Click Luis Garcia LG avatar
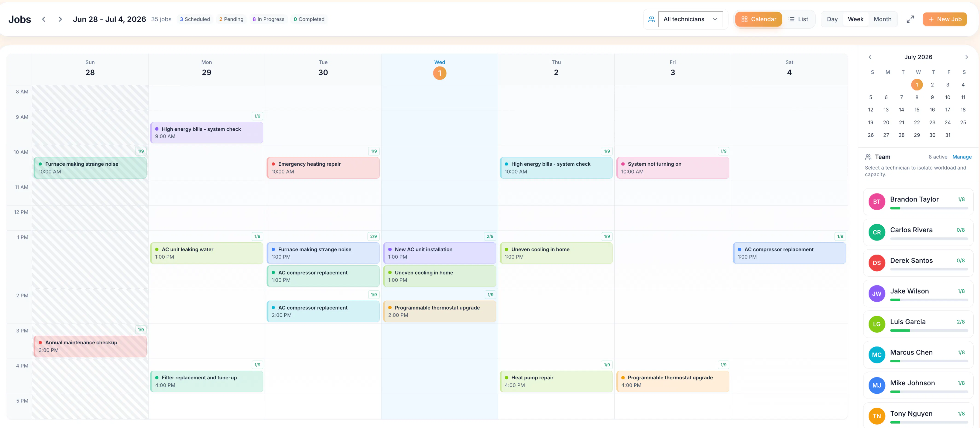 pyautogui.click(x=877, y=324)
